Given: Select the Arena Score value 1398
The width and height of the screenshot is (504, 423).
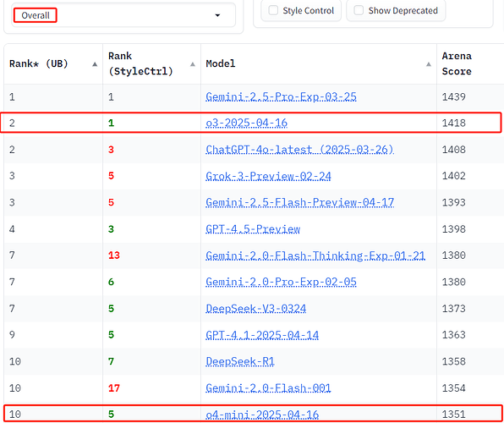Looking at the screenshot, I should [x=453, y=229].
